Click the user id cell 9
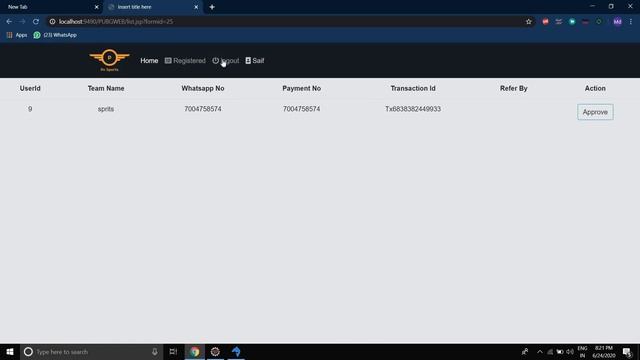The image size is (640, 360). [x=30, y=109]
